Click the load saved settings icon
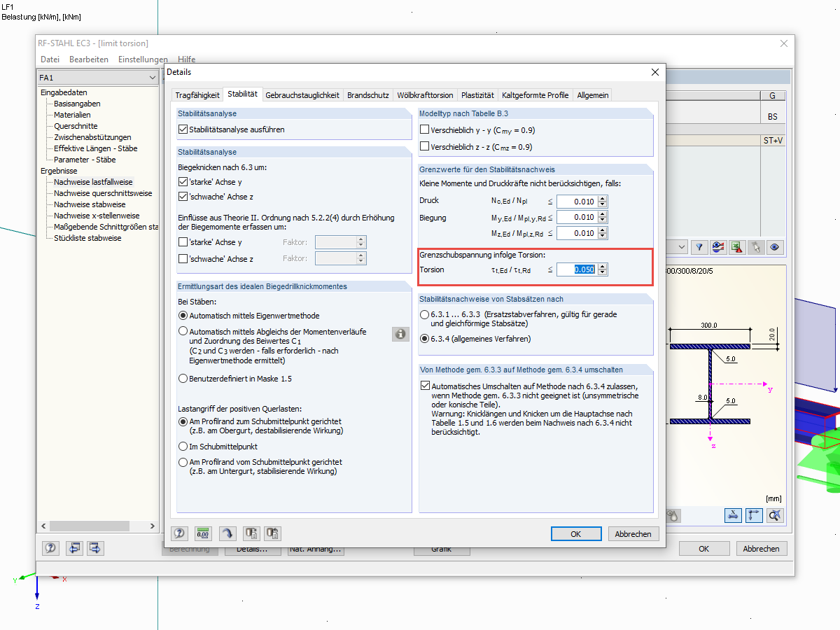 point(251,533)
